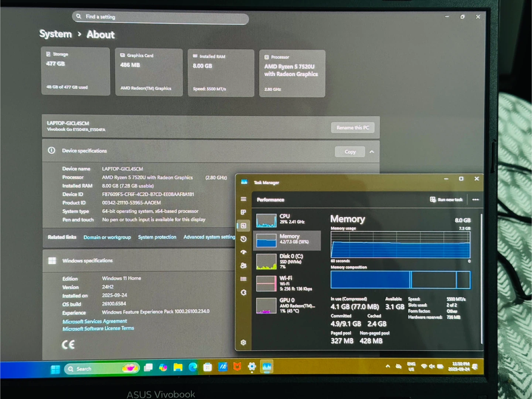Click Run new task in Task Manager
This screenshot has width=532, height=399.
point(446,200)
